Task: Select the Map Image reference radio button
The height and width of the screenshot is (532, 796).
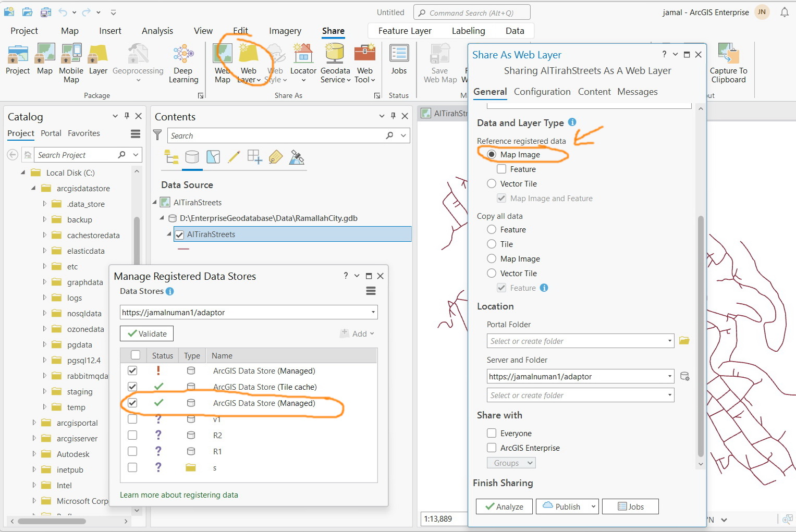Action: pos(492,154)
